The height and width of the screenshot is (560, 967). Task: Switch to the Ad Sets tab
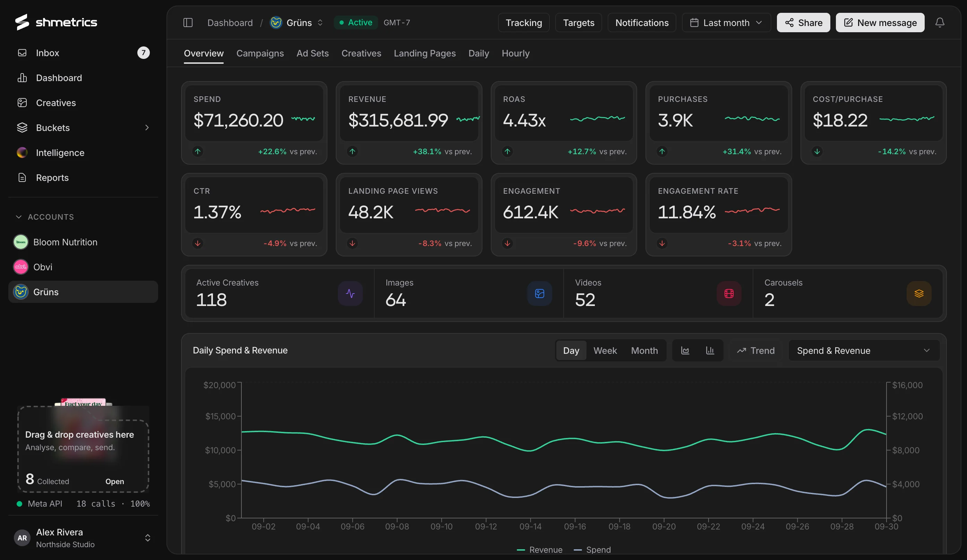313,53
